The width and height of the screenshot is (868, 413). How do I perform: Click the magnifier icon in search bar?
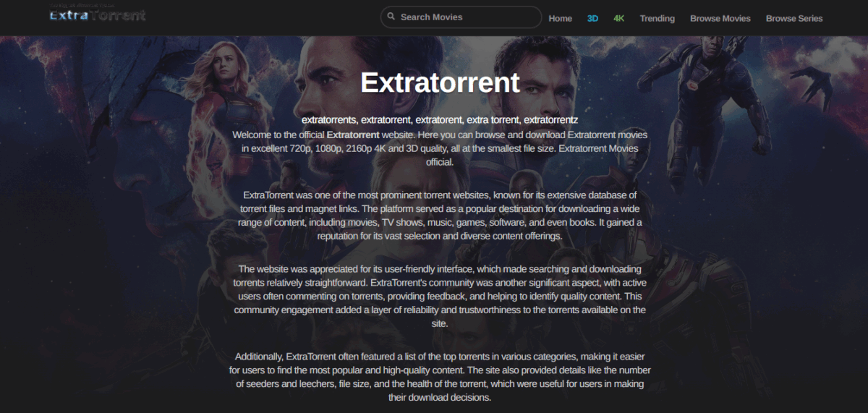[391, 17]
